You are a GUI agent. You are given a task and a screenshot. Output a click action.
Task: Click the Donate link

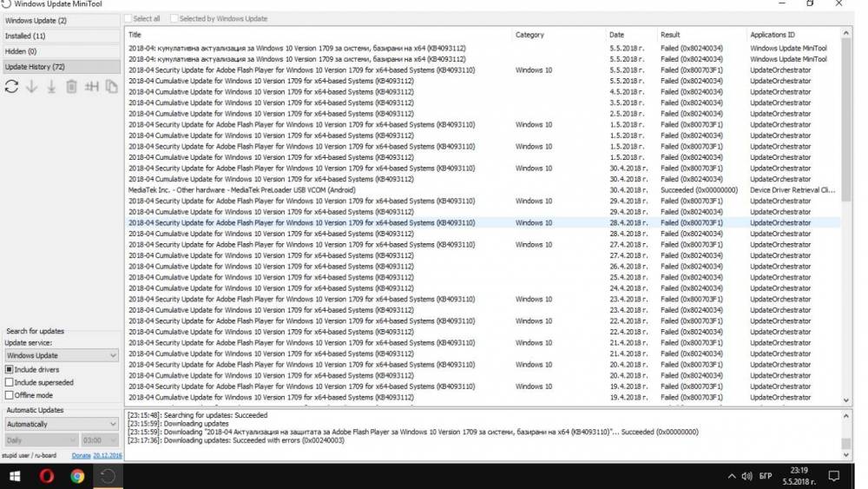81,455
